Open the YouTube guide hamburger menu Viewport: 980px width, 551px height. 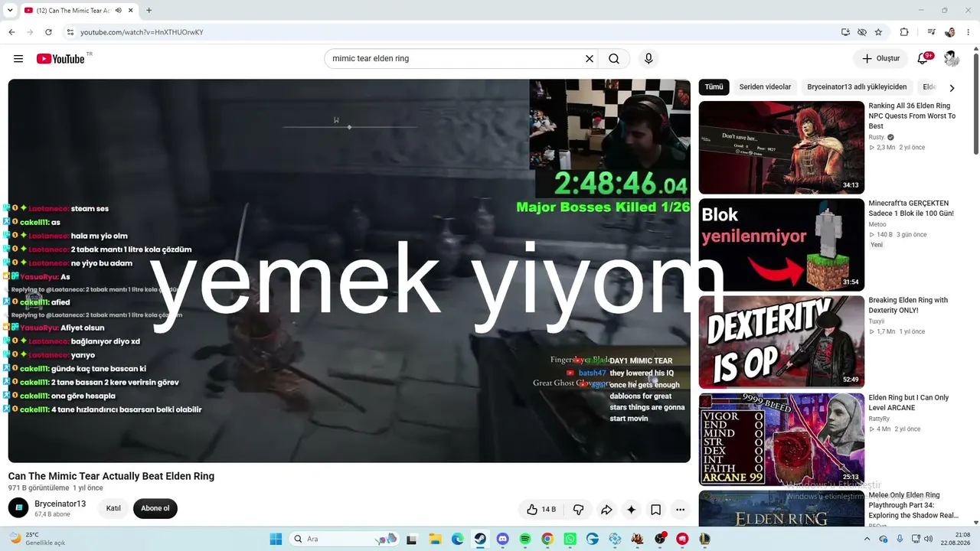(x=18, y=59)
